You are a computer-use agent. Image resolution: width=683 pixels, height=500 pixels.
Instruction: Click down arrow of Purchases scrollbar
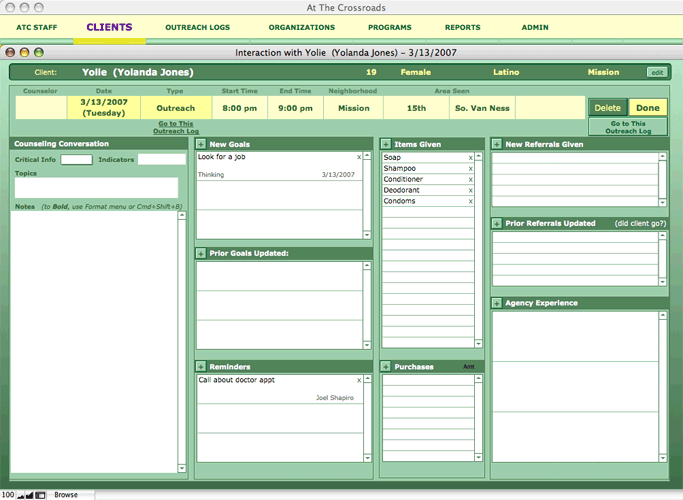pos(478,457)
